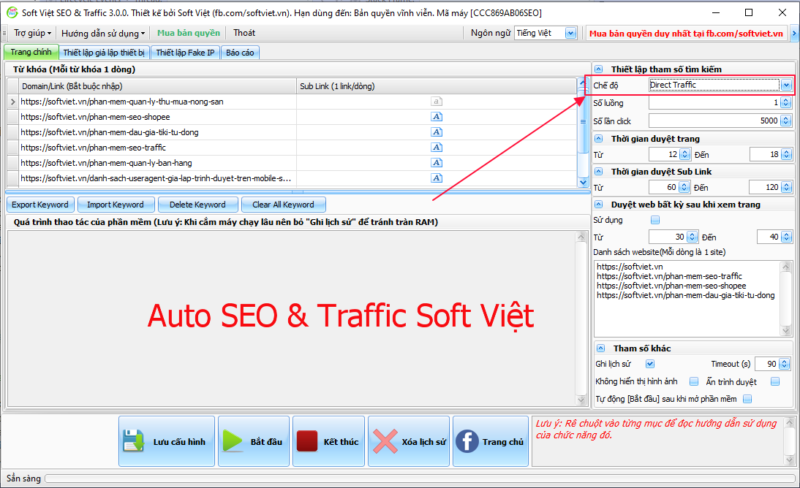Open the Trợ giúp menu
This screenshot has height=488, width=800.
pos(32,33)
